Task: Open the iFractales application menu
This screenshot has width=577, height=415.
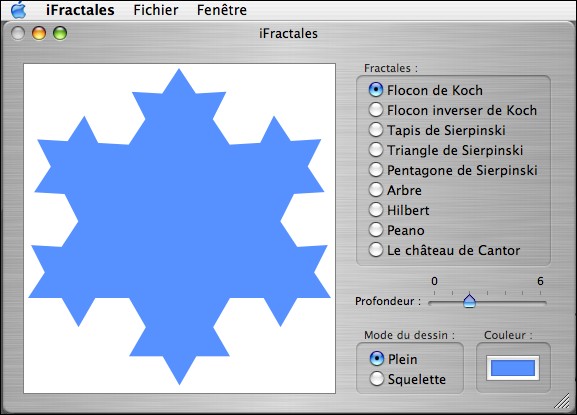Action: (x=80, y=10)
